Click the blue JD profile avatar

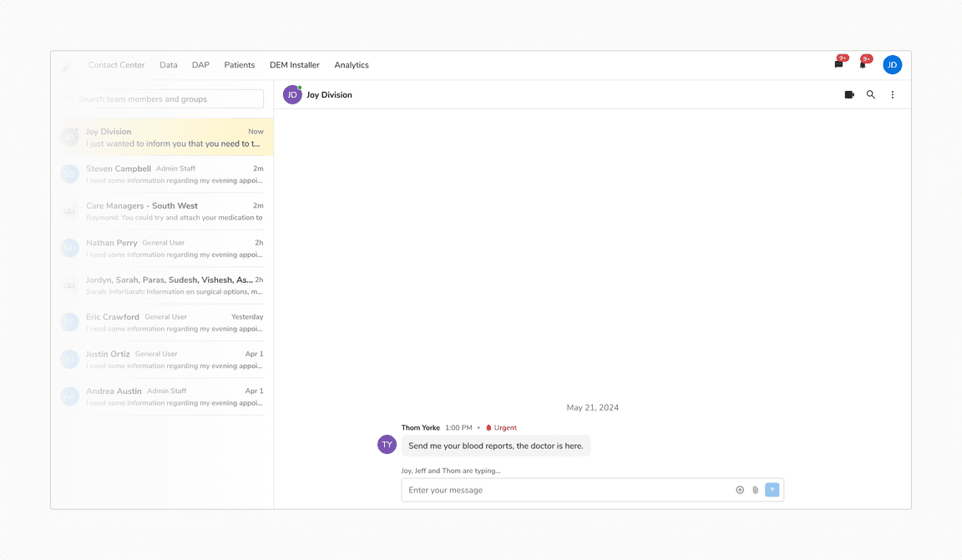892,65
